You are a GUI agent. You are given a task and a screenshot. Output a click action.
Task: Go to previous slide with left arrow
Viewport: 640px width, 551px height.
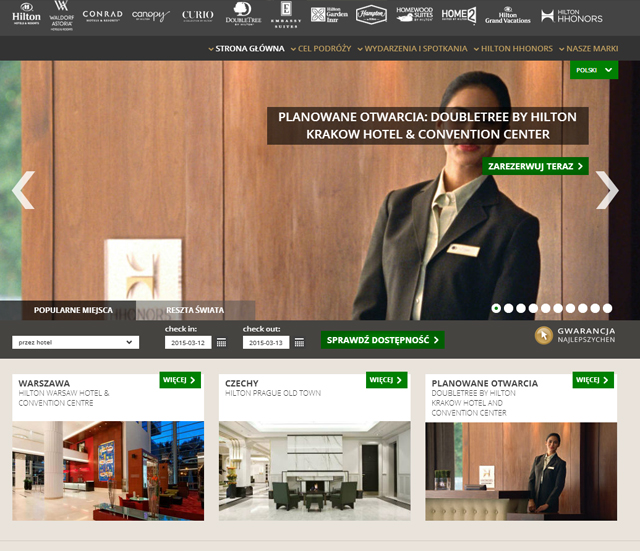point(23,189)
